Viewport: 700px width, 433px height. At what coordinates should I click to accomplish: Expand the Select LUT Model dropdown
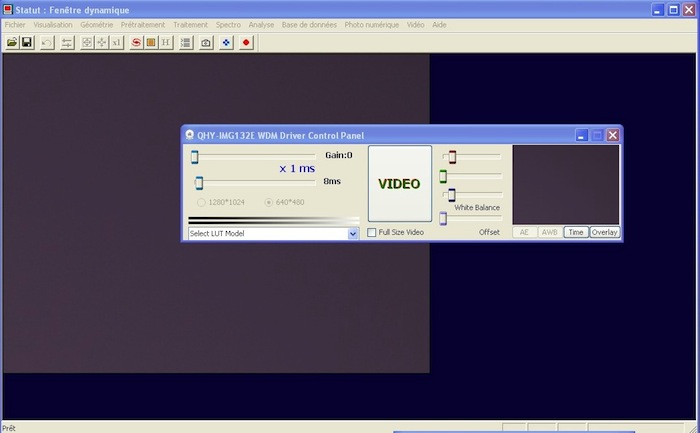(353, 233)
